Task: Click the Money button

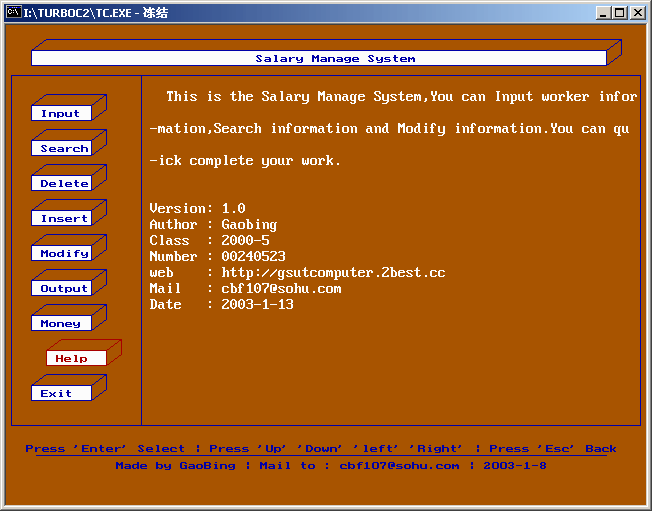Action: point(61,323)
